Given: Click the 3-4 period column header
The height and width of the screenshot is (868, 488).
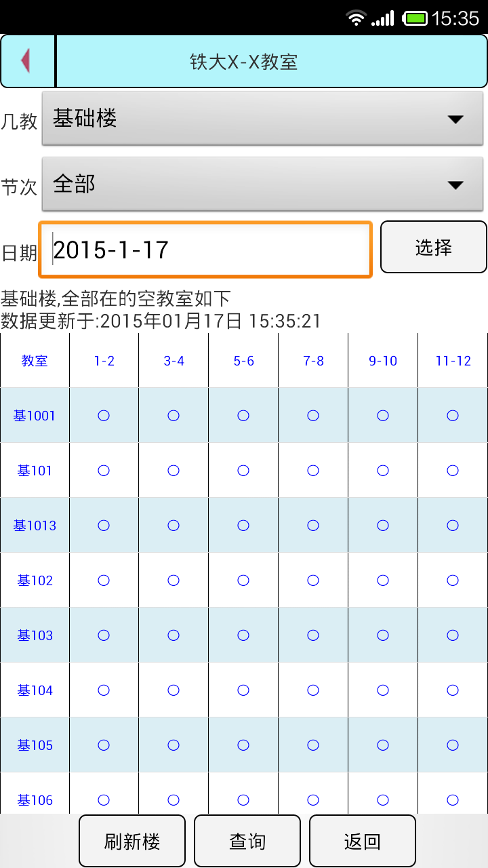Looking at the screenshot, I should [x=174, y=361].
